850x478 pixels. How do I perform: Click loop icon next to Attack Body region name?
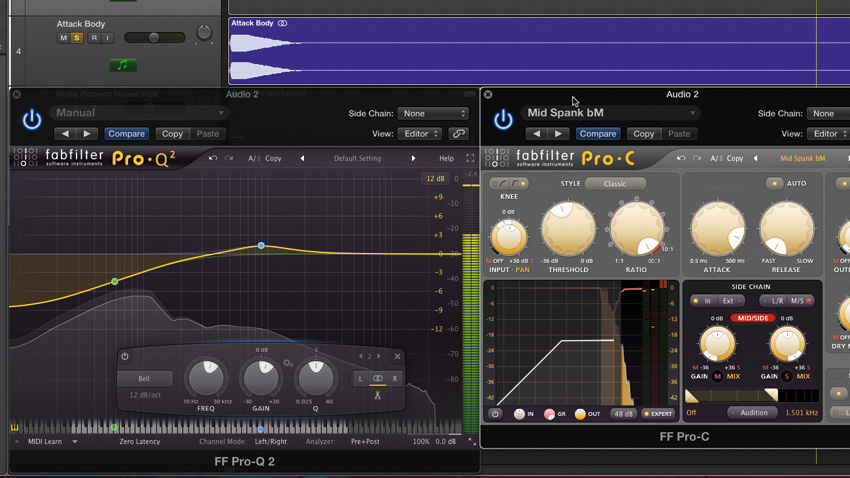(282, 23)
